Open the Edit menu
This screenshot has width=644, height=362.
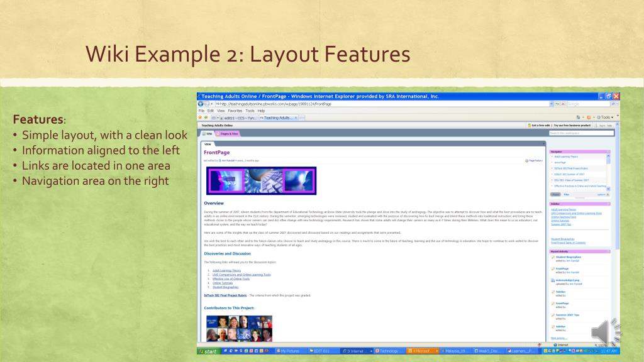(210, 111)
